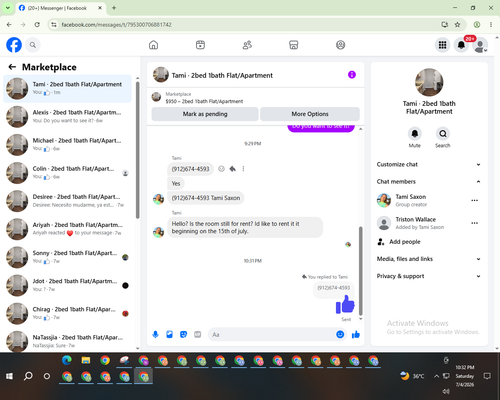Reload the page in browser
Viewport: 500px width, 400px height.
click(x=37, y=25)
